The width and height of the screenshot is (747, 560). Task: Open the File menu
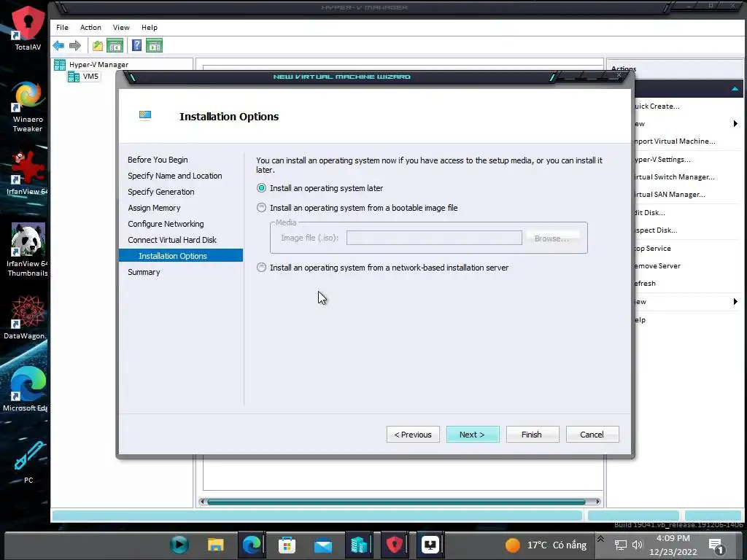[x=63, y=28]
